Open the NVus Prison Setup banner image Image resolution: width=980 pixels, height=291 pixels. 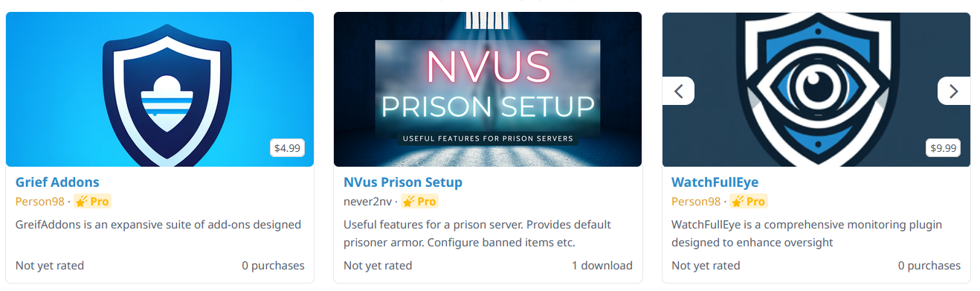(488, 89)
